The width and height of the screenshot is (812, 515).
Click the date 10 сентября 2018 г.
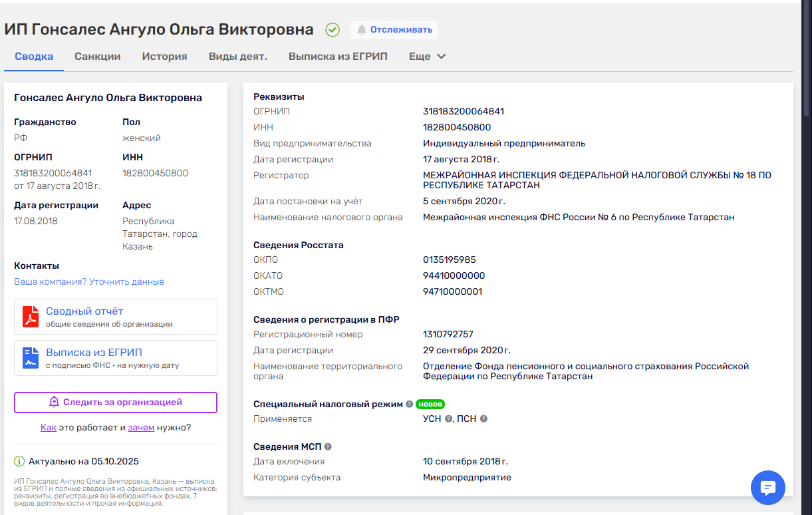[x=466, y=462]
